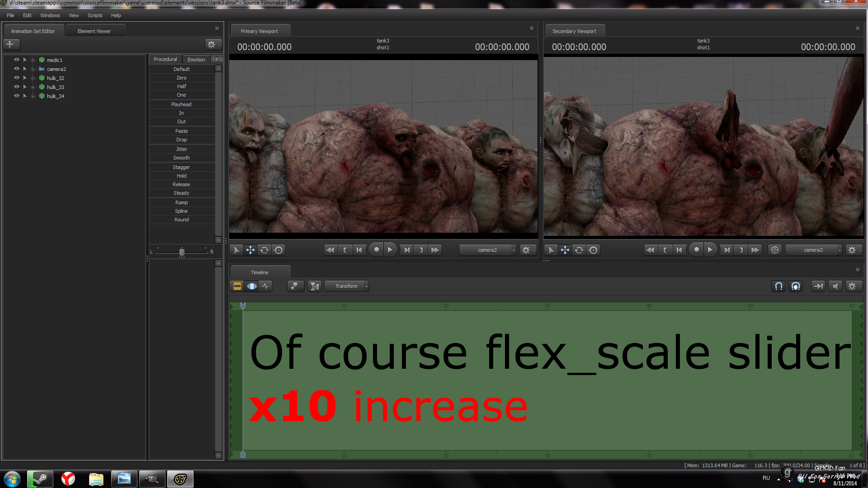Select the secondary viewport selection arrow tool
Viewport: 868px width, 488px height.
[551, 250]
